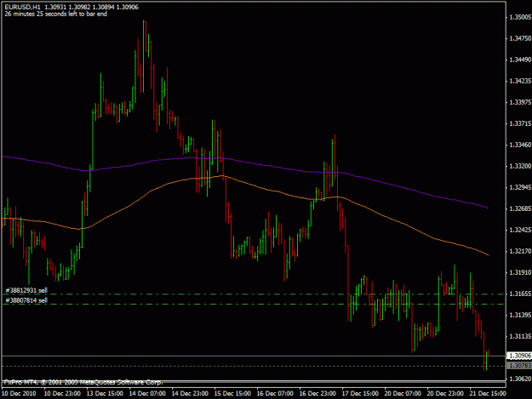Click the '10 Dec 2010' time axis label
Screen dimensions: 532x399
click(20, 394)
